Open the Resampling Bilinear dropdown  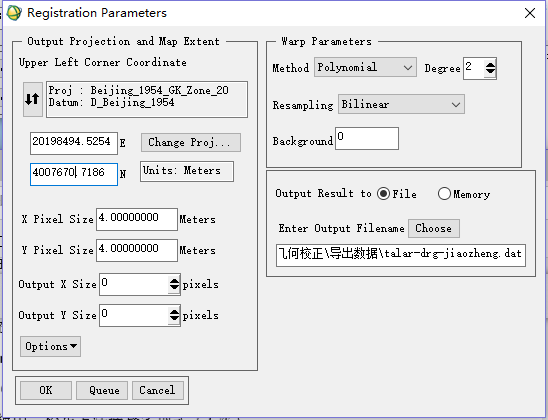coord(401,104)
